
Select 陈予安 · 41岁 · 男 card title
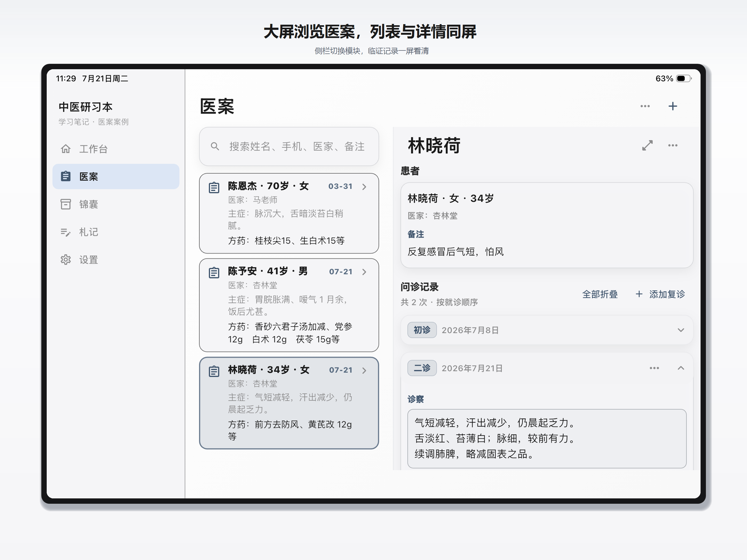pos(268,271)
